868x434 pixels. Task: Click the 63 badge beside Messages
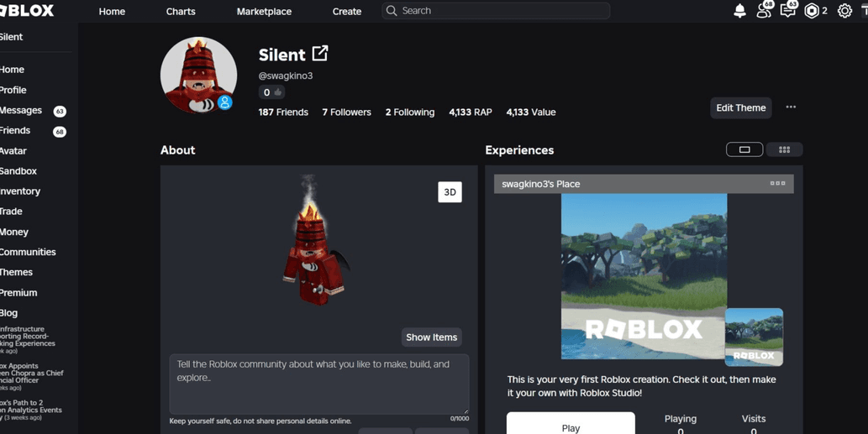[60, 111]
